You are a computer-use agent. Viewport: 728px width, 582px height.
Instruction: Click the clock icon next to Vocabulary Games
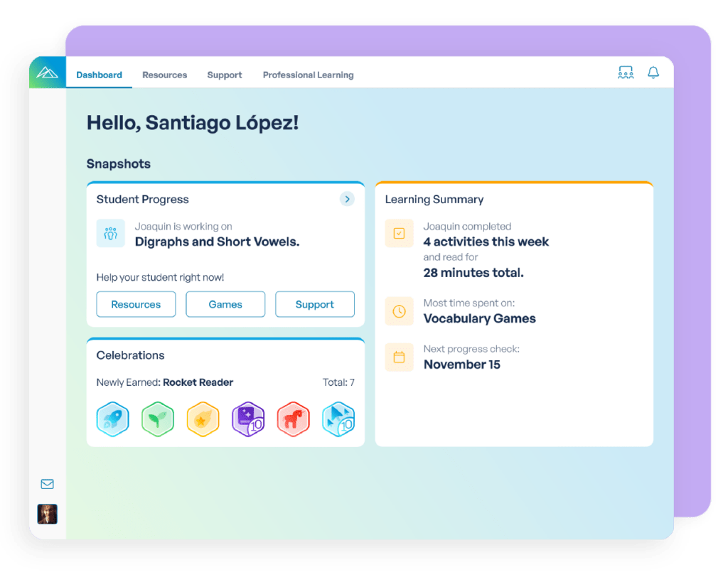399,311
